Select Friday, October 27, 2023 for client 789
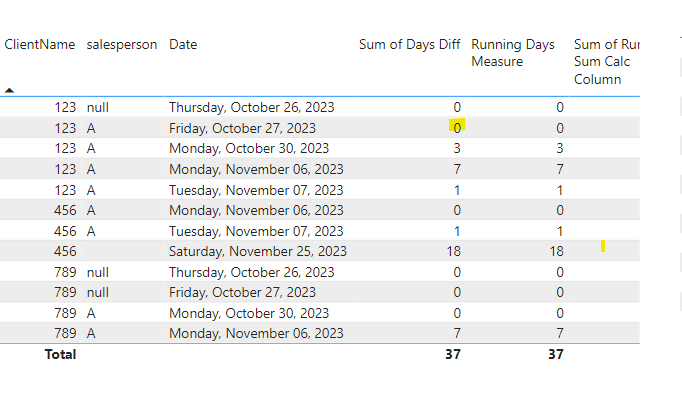The image size is (682, 412). [x=242, y=292]
